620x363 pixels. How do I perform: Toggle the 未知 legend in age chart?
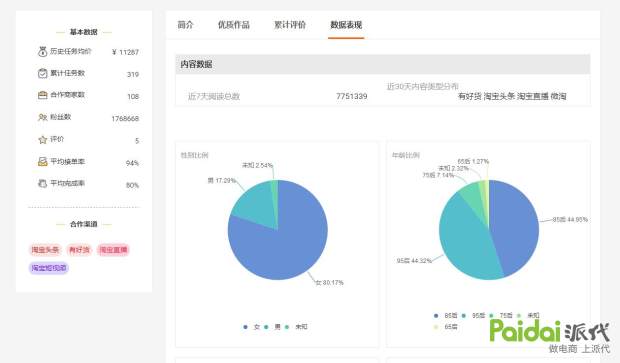pyautogui.click(x=528, y=316)
